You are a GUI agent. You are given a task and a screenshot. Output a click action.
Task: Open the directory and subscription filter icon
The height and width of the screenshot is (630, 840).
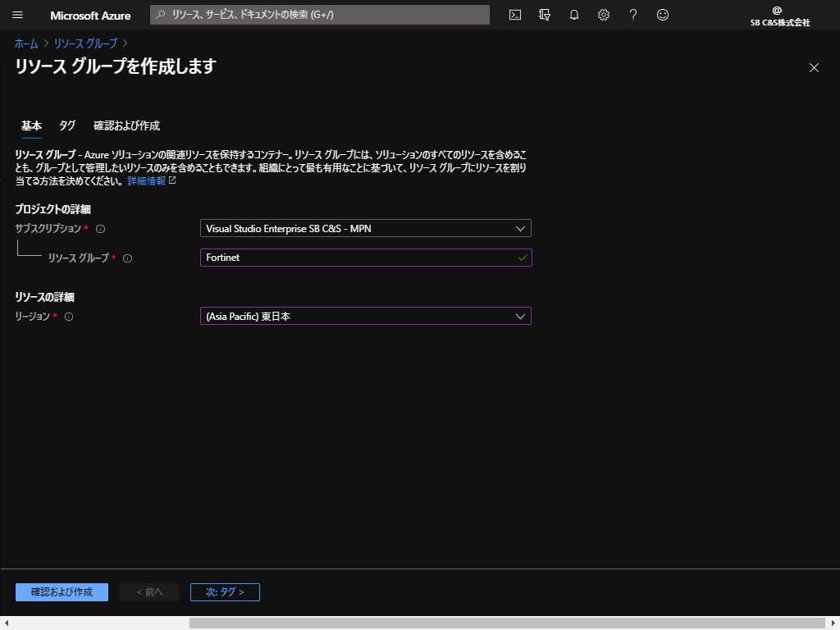545,15
